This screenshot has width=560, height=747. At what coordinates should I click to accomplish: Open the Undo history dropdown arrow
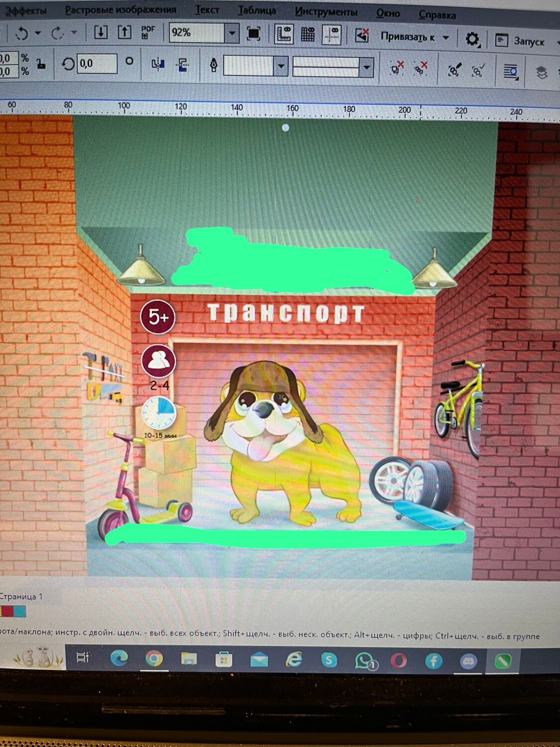click(x=38, y=33)
